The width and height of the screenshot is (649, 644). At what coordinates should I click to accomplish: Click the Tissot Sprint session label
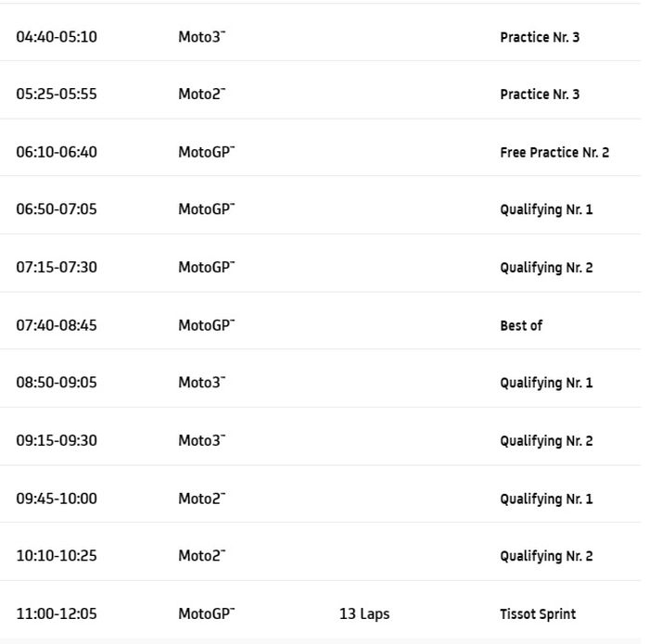coord(538,614)
